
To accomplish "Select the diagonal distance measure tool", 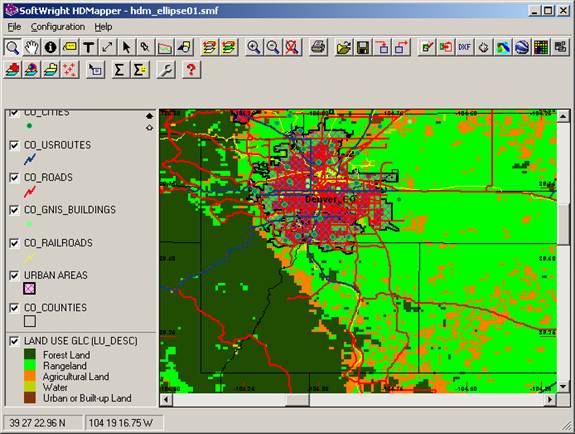I will pos(108,47).
